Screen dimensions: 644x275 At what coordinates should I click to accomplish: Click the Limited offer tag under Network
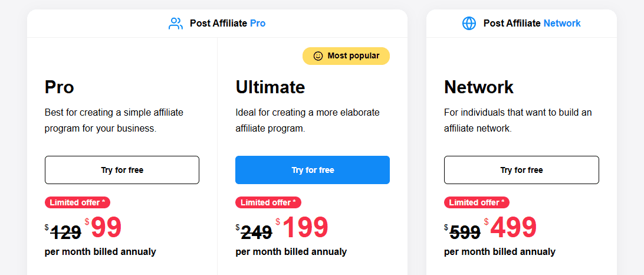click(477, 202)
